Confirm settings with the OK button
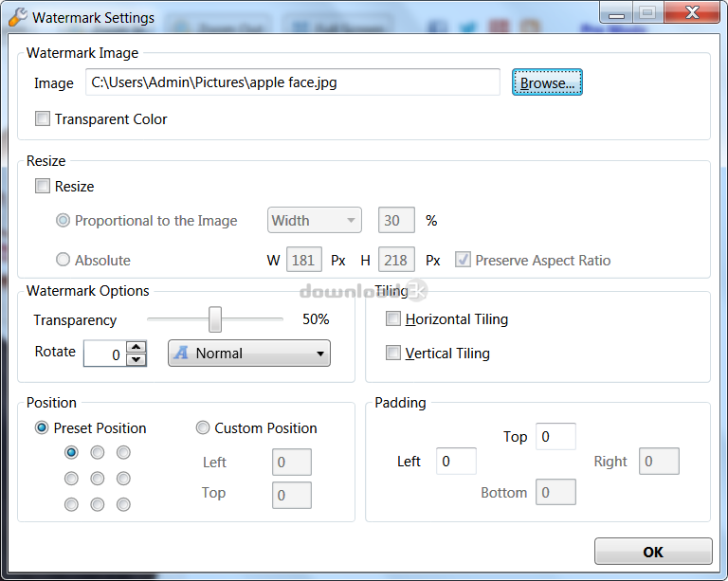This screenshot has height=581, width=728. [x=652, y=552]
